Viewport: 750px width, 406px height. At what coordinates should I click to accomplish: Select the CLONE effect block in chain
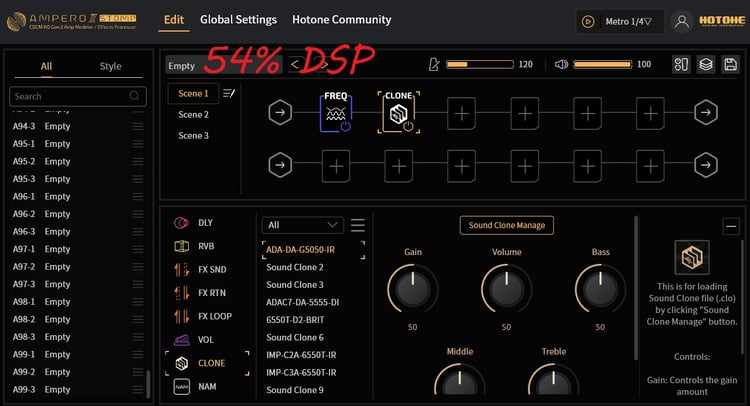coord(398,112)
